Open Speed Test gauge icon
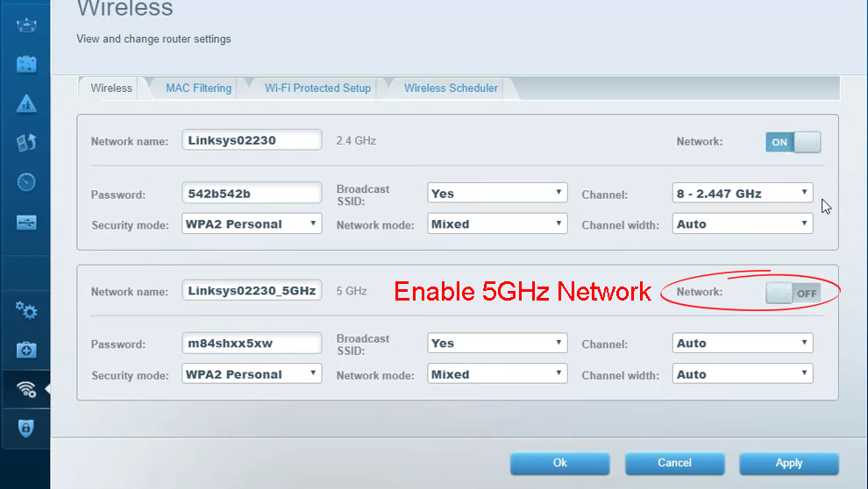Viewport: 868px width, 489px height. (x=26, y=182)
